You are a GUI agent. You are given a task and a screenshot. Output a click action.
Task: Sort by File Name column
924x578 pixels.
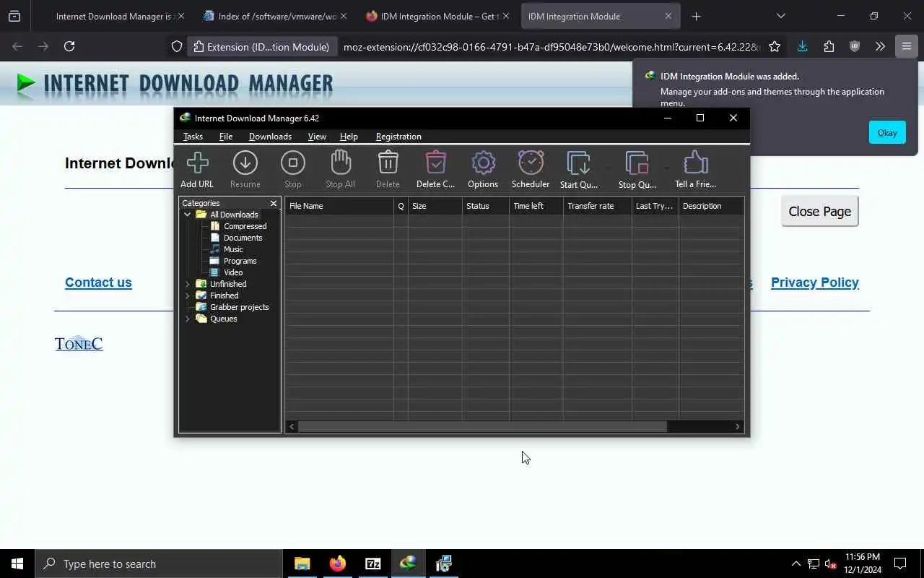339,206
